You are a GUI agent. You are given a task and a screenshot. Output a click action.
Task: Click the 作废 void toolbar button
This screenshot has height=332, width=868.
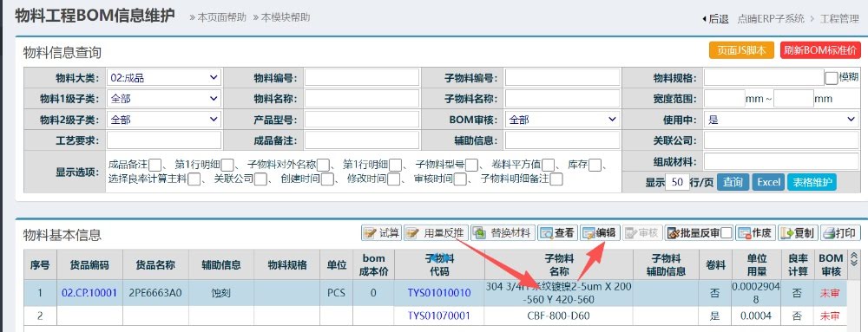[x=756, y=233]
